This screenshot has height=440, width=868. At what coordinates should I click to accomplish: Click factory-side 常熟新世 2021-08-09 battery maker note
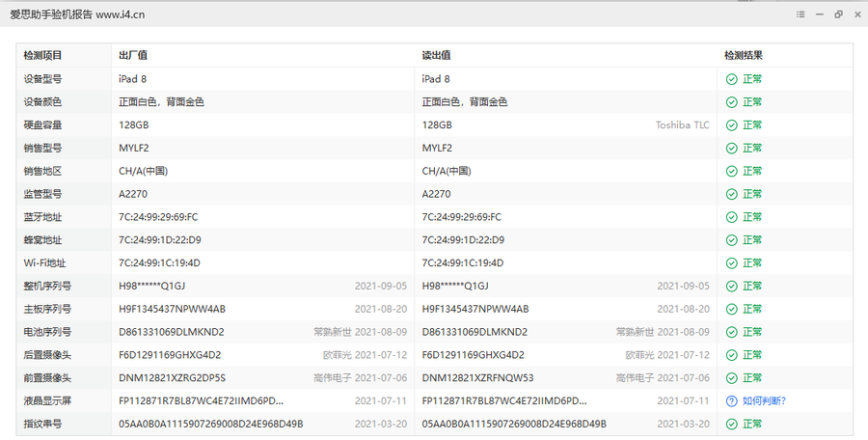(361, 332)
